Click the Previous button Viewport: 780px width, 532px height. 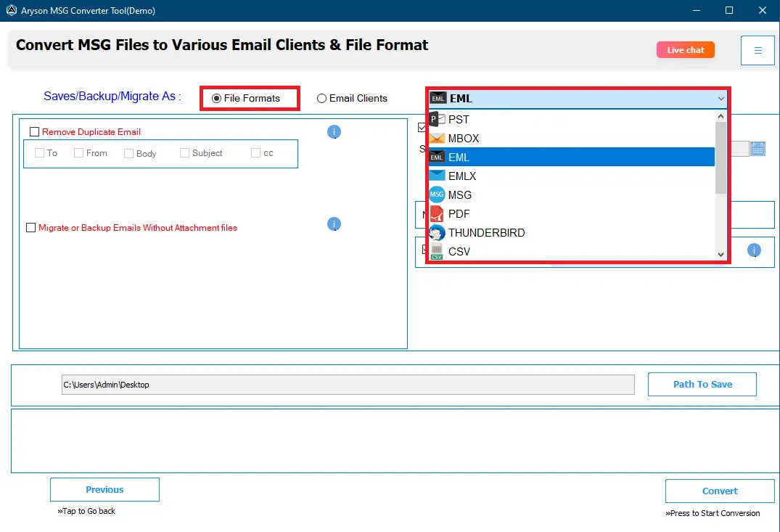pyautogui.click(x=104, y=490)
